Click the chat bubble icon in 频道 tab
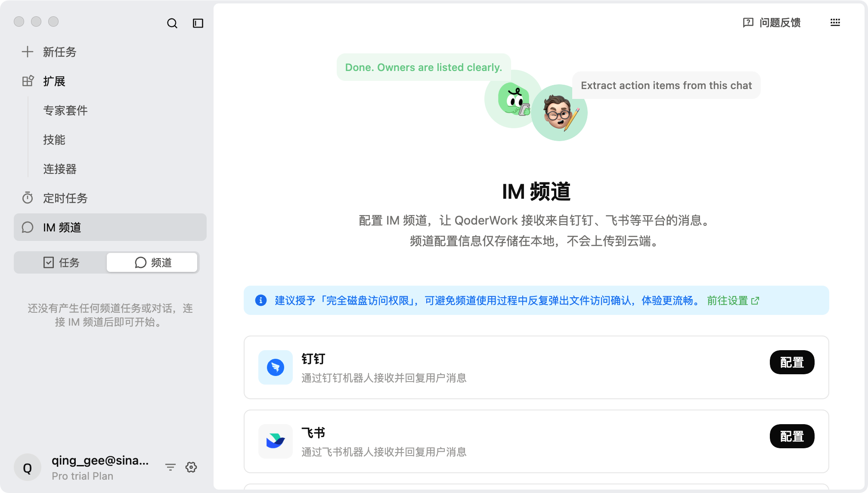The height and width of the screenshot is (493, 868). point(140,262)
